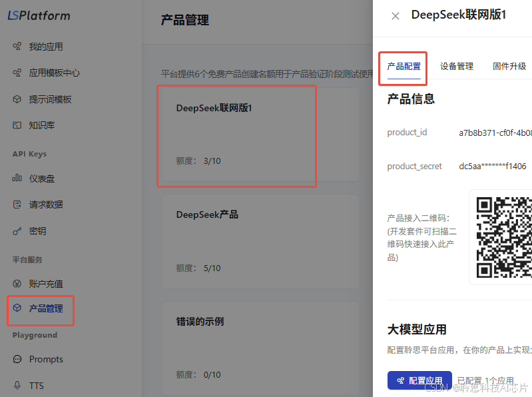The width and height of the screenshot is (532, 397).
Task: Open Prompts under Playground
Action: coord(46,359)
